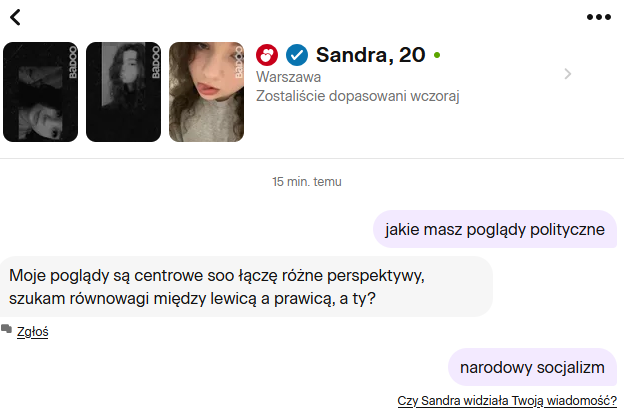Click the name Sandra, 20
Screen dimensions: 624x415
pos(370,55)
